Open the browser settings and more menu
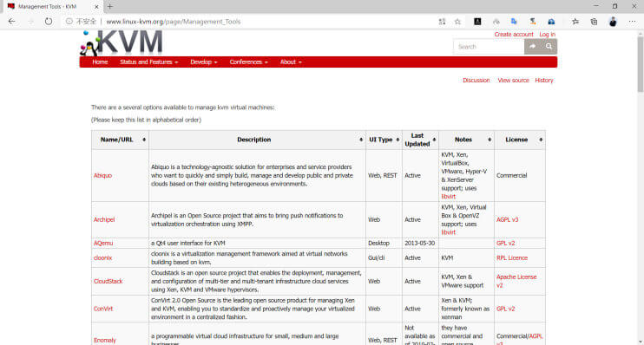Image resolution: width=644 pixels, height=345 pixels. [x=632, y=22]
